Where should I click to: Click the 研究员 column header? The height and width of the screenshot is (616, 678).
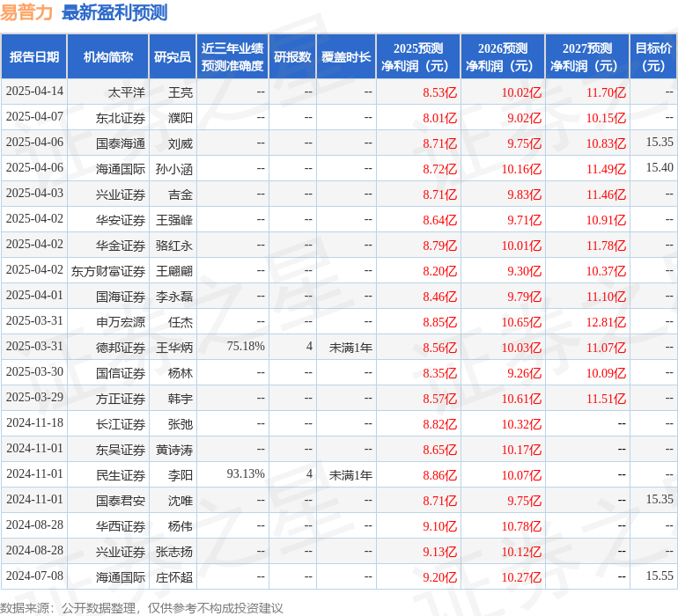pyautogui.click(x=173, y=56)
